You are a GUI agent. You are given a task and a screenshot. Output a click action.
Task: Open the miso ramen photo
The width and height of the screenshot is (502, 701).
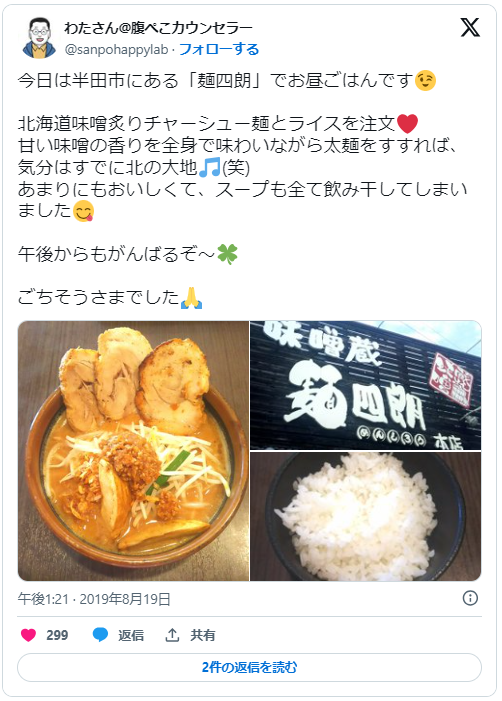coord(133,451)
